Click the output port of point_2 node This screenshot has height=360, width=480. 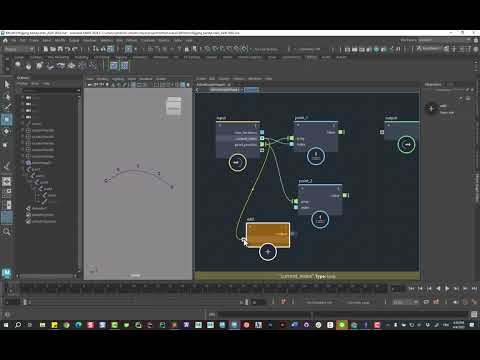coord(345,195)
